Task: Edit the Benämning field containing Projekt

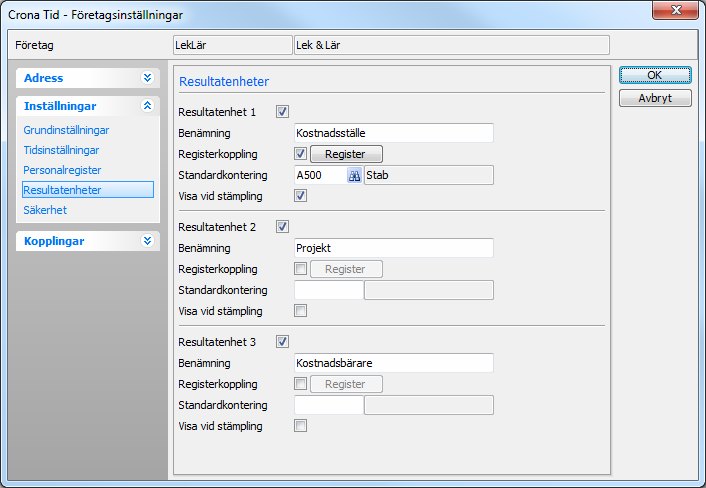Action: (394, 248)
